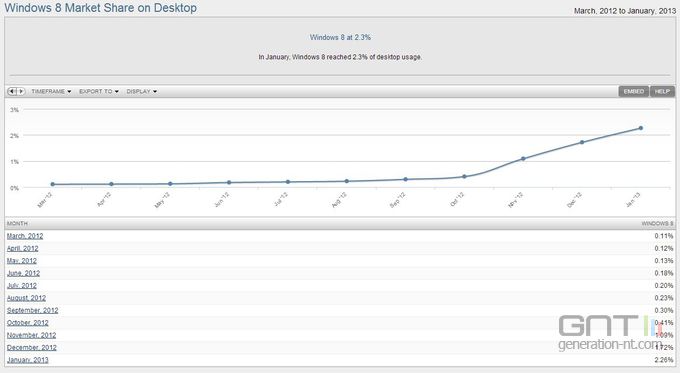Screen dimensions: 680x373
Task: Select the Nov '12 data point on chart
Action: [x=523, y=159]
